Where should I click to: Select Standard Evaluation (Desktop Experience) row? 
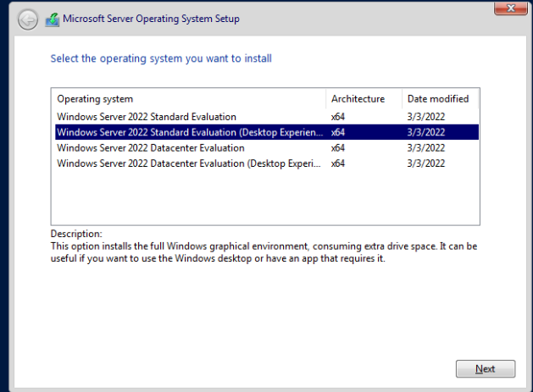[267, 132]
